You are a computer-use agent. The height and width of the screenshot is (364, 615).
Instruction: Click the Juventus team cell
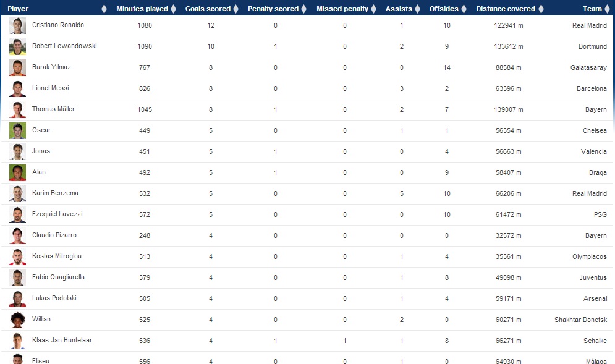(x=593, y=277)
